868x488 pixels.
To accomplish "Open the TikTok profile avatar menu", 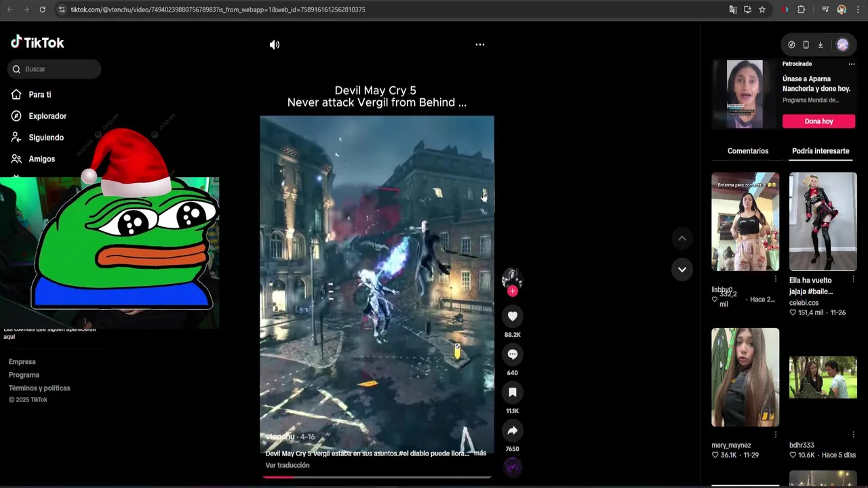I will (x=842, y=45).
